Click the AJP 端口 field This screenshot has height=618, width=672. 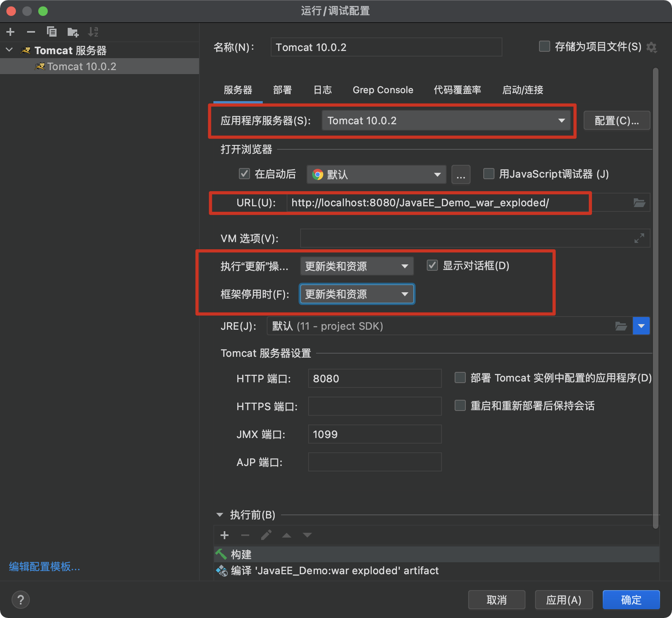[375, 462]
